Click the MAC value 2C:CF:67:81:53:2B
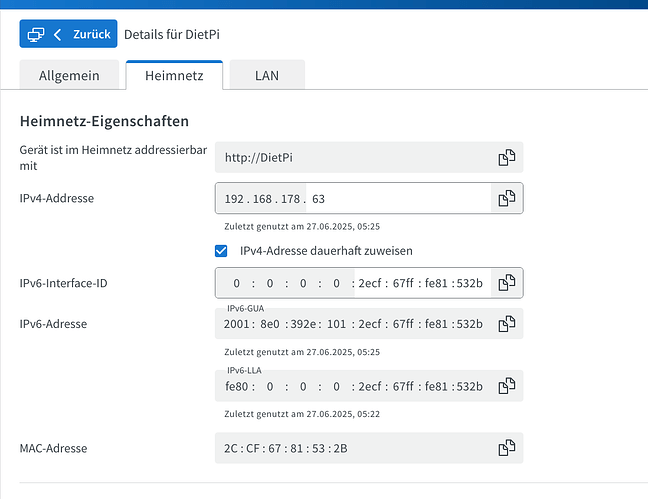This screenshot has height=499, width=648. (286, 448)
